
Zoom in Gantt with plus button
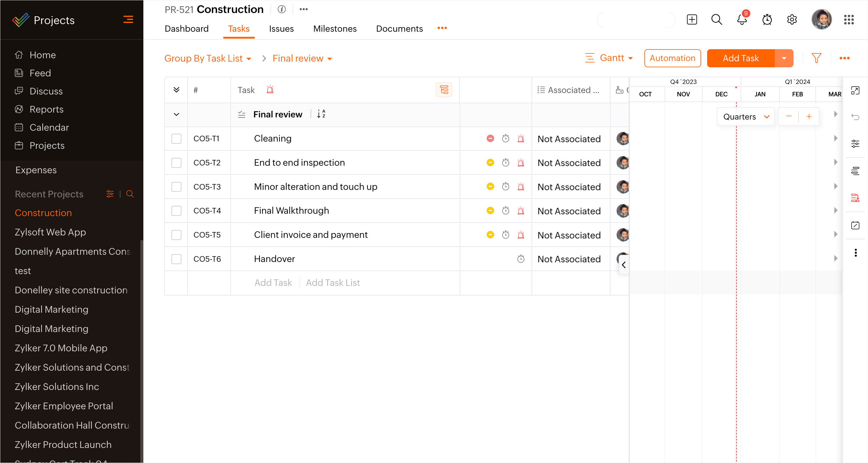pyautogui.click(x=809, y=117)
